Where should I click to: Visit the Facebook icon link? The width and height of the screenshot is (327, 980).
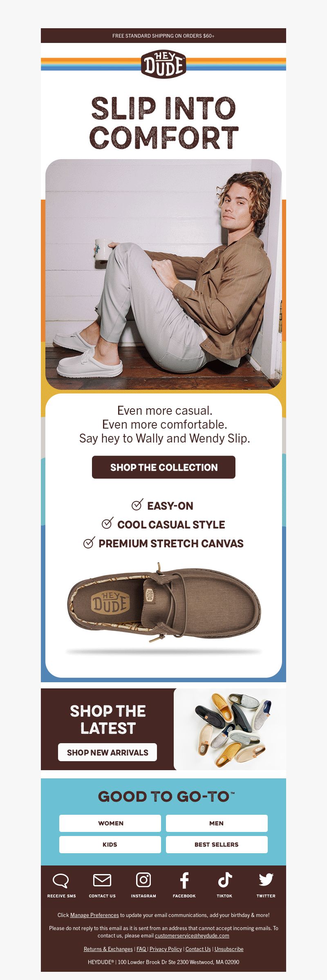coord(184,880)
